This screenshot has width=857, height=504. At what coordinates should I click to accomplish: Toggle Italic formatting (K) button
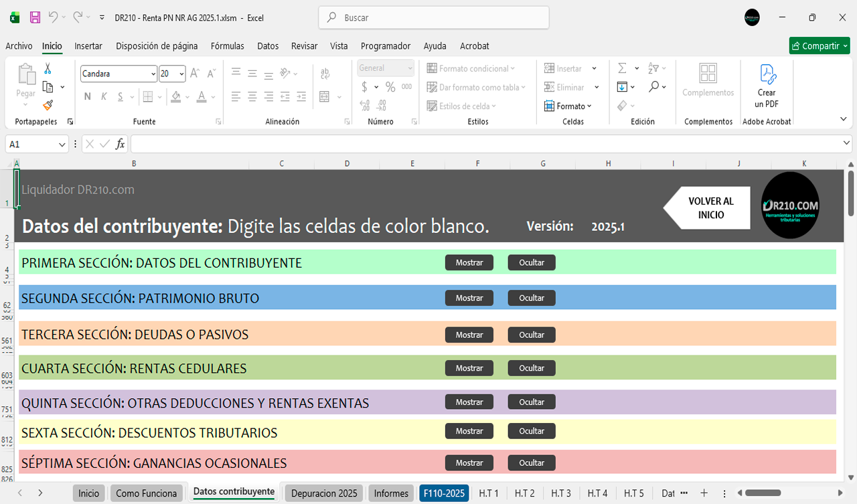(x=104, y=96)
